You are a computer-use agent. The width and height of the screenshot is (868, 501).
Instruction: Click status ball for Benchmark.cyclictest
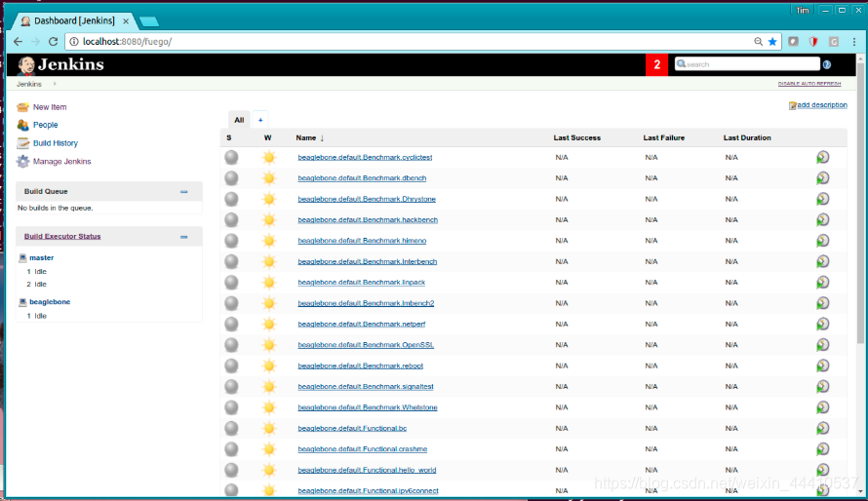231,157
